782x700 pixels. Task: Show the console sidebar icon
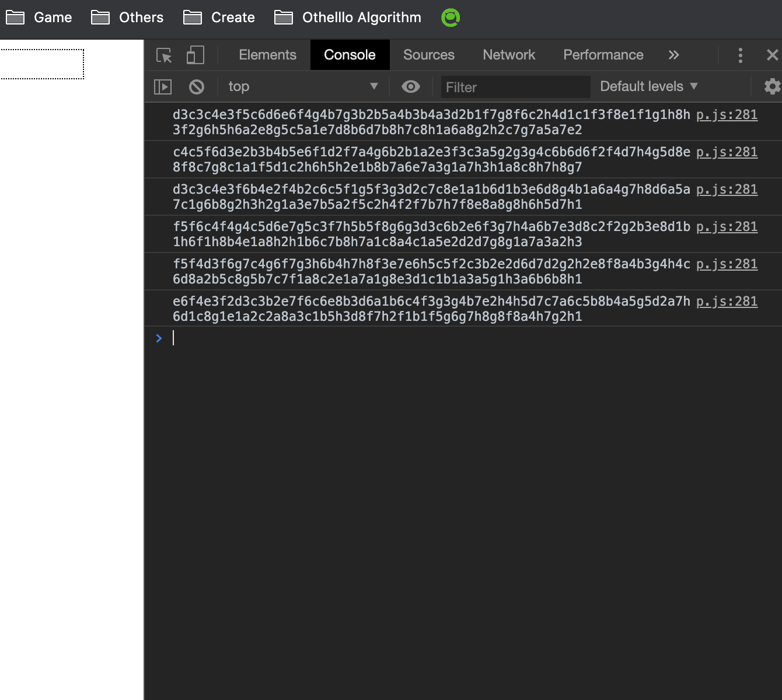coord(163,87)
